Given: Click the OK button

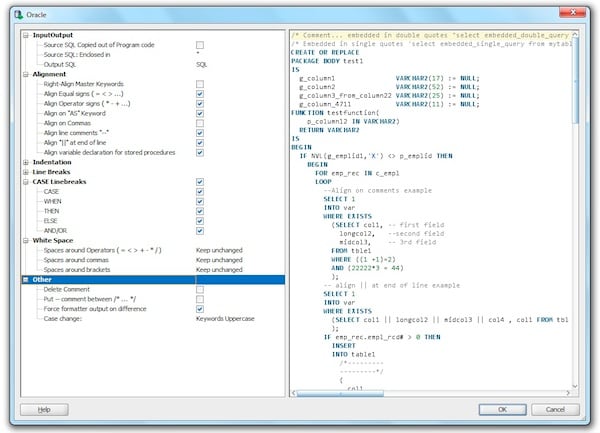Looking at the screenshot, I should (x=502, y=409).
